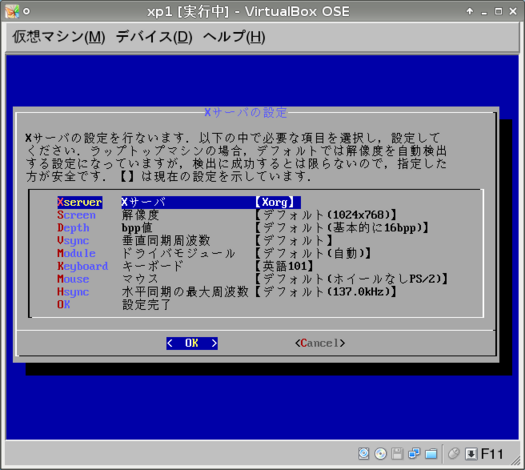The width and height of the screenshot is (525, 470).
Task: Click the sticky circle button in the title bar
Action: pyautogui.click(x=26, y=12)
